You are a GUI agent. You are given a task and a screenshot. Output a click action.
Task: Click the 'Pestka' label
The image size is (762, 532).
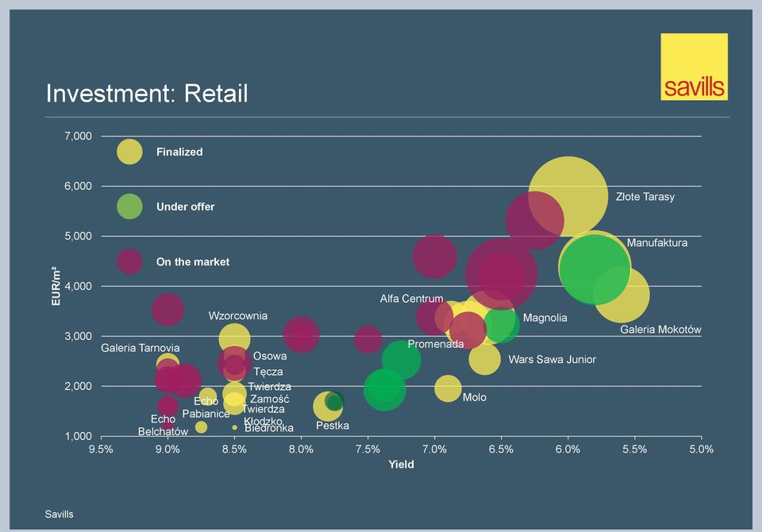(x=333, y=426)
